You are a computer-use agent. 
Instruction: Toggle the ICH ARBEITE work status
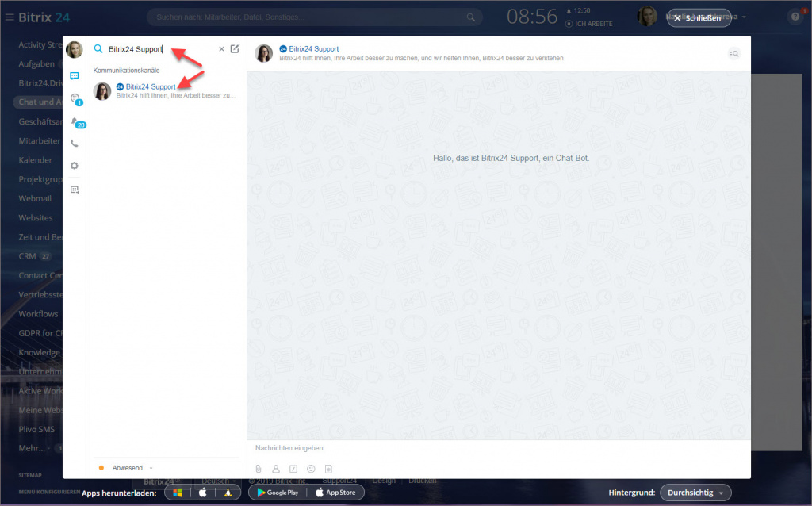pos(589,24)
